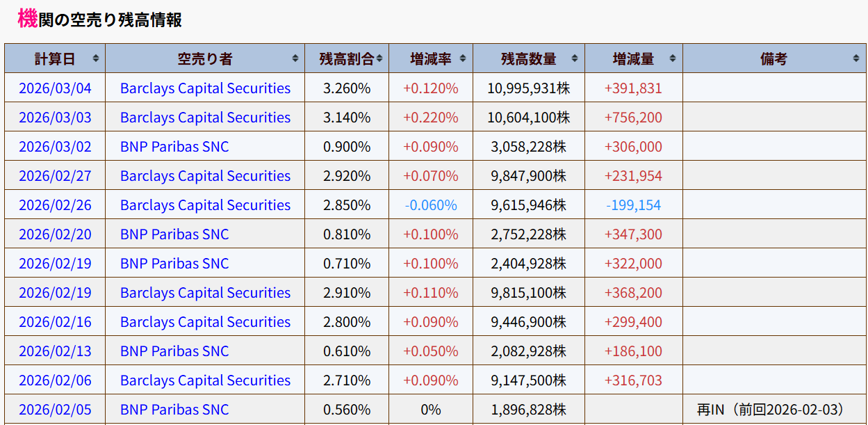
Task: Sort the 備考 column via arrow icon
Action: 856,59
